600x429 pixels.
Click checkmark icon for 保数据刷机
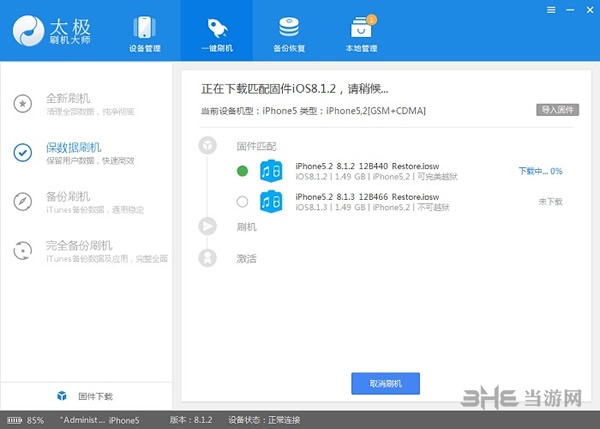23,152
